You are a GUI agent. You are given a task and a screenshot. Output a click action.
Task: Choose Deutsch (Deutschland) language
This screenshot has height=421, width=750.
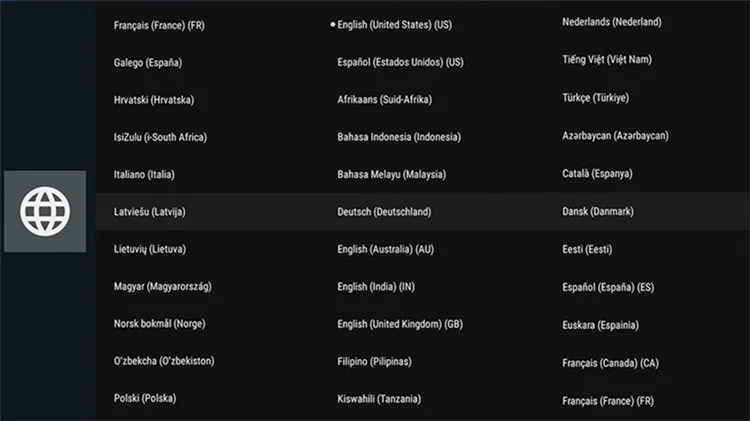click(384, 212)
